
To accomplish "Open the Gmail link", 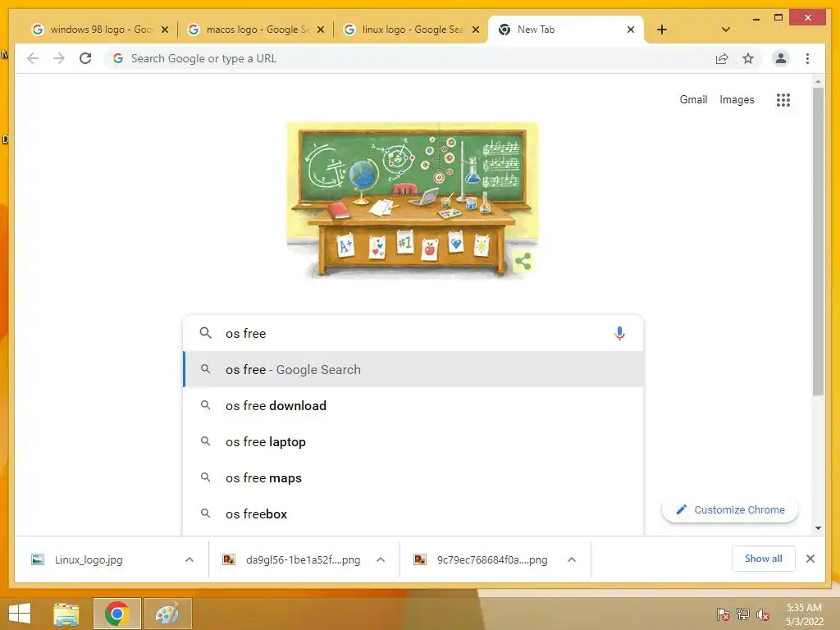I will coord(693,99).
